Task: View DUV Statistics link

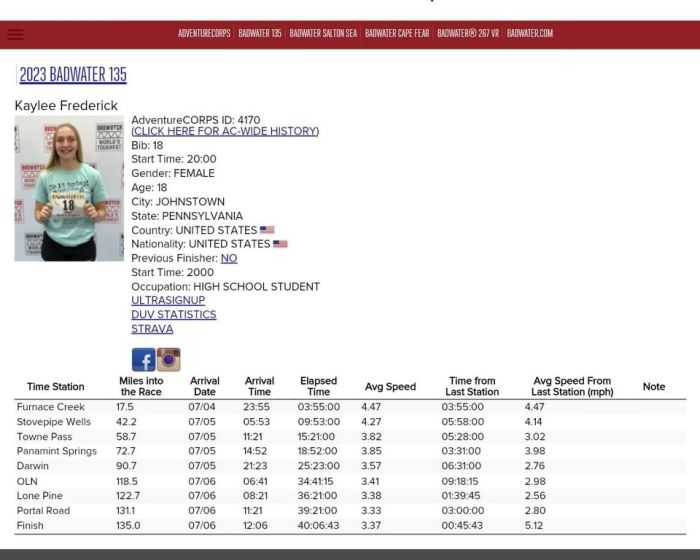Action: tap(173, 314)
